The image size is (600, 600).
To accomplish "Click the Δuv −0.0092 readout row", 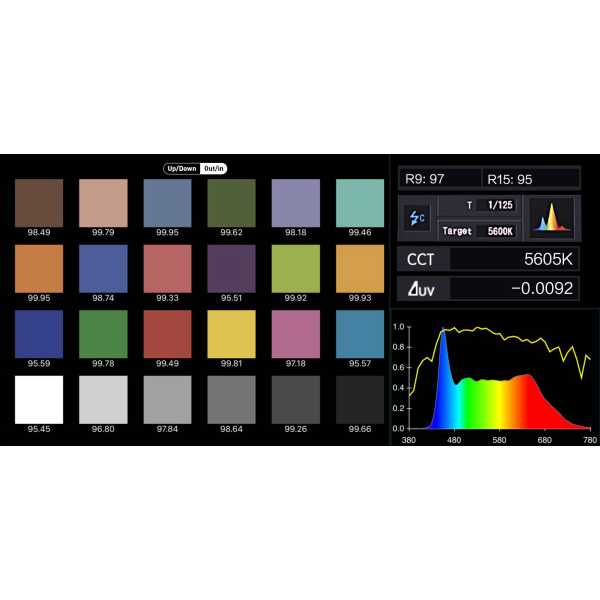I will [488, 289].
